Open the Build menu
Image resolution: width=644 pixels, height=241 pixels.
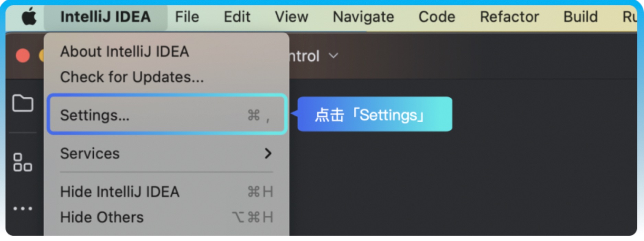[580, 16]
